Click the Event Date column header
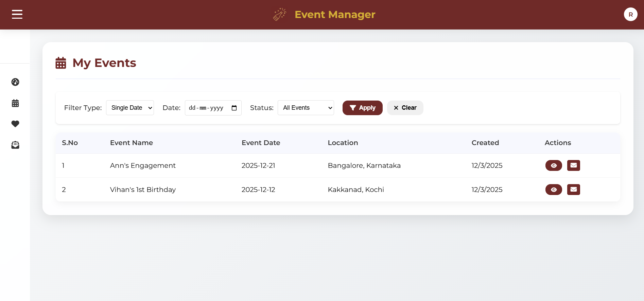644x301 pixels. pos(261,143)
